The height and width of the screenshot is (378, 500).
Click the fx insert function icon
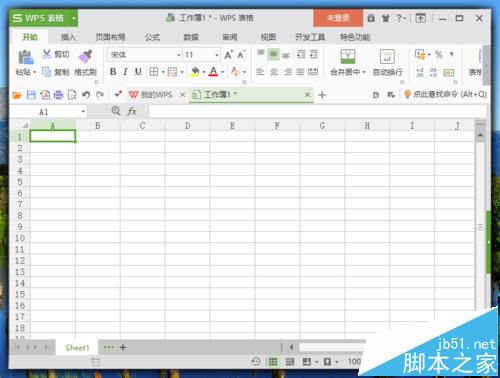tap(132, 111)
